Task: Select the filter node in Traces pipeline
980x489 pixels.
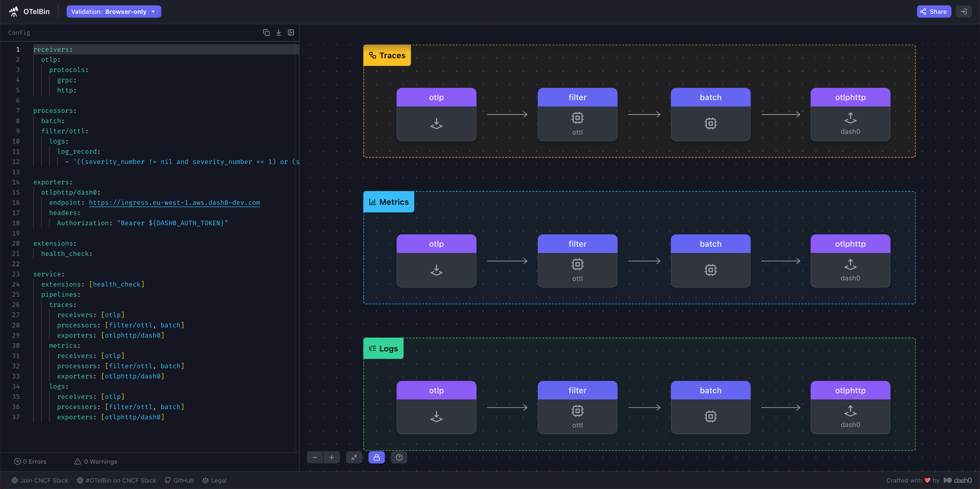Action: click(577, 114)
